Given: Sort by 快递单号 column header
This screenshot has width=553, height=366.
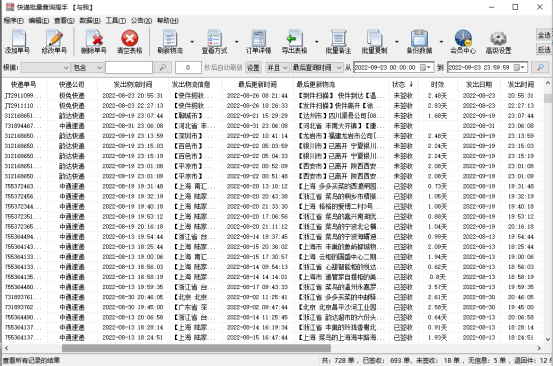Looking at the screenshot, I should coord(23,85).
